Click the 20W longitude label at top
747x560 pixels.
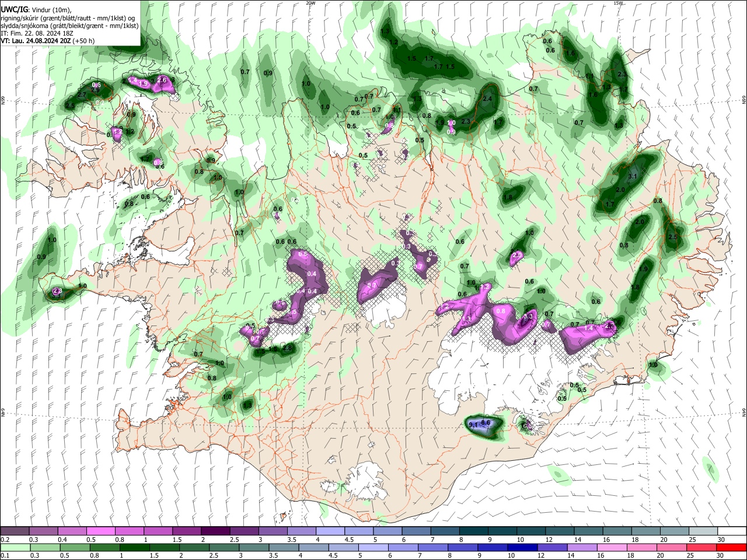[310, 3]
